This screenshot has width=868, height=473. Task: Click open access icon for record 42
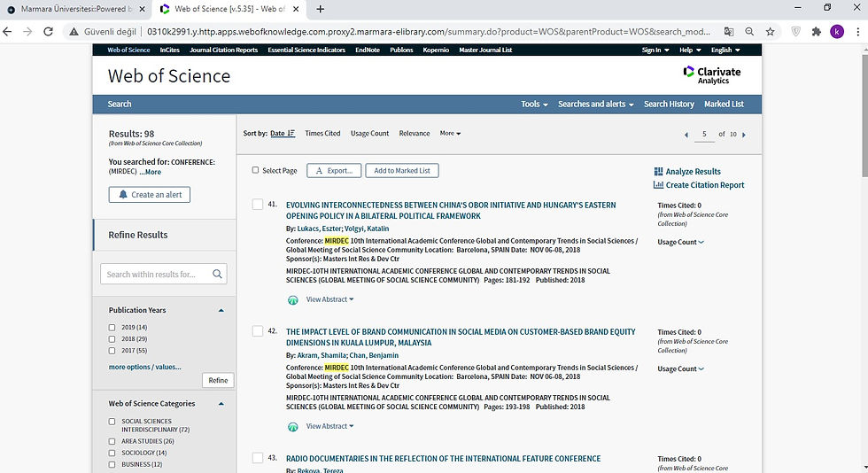click(x=293, y=426)
